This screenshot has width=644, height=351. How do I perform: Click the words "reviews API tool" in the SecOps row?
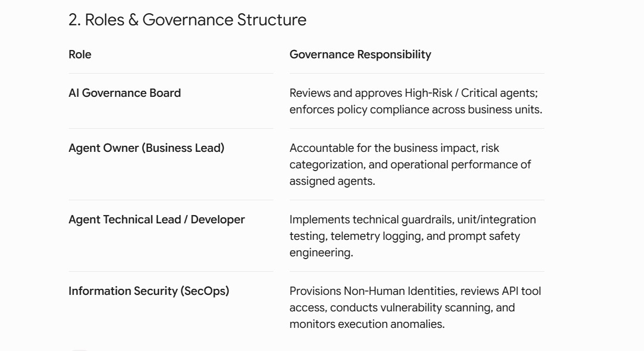click(500, 291)
